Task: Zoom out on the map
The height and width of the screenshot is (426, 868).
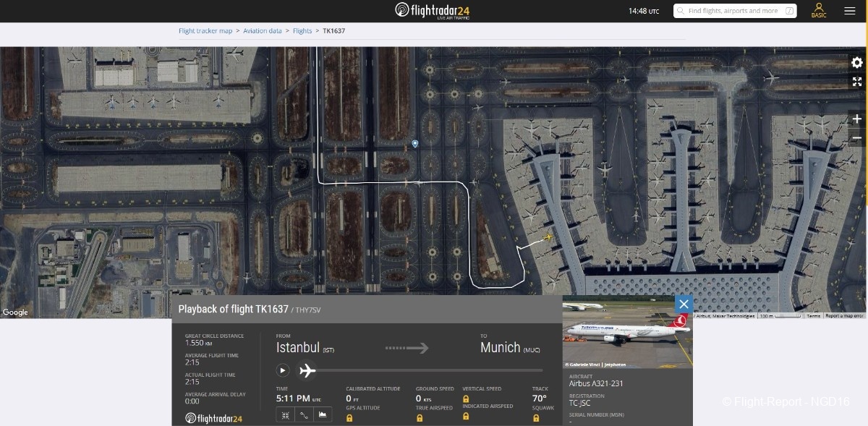Action: click(857, 137)
